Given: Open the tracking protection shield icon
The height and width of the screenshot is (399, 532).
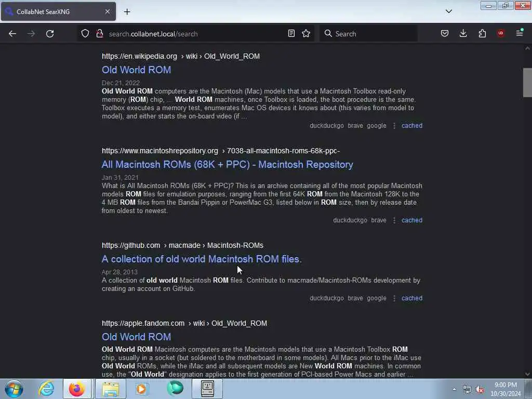Looking at the screenshot, I should pyautogui.click(x=85, y=34).
